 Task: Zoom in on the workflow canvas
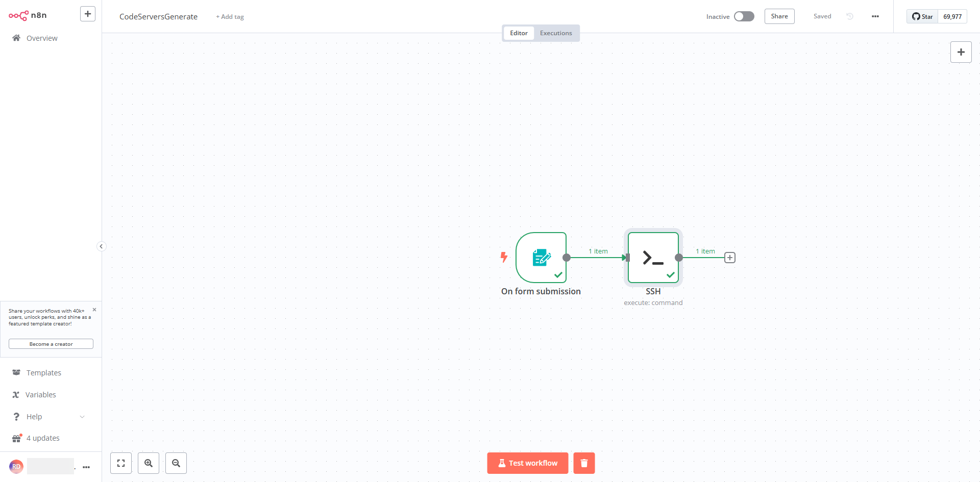[x=149, y=463]
